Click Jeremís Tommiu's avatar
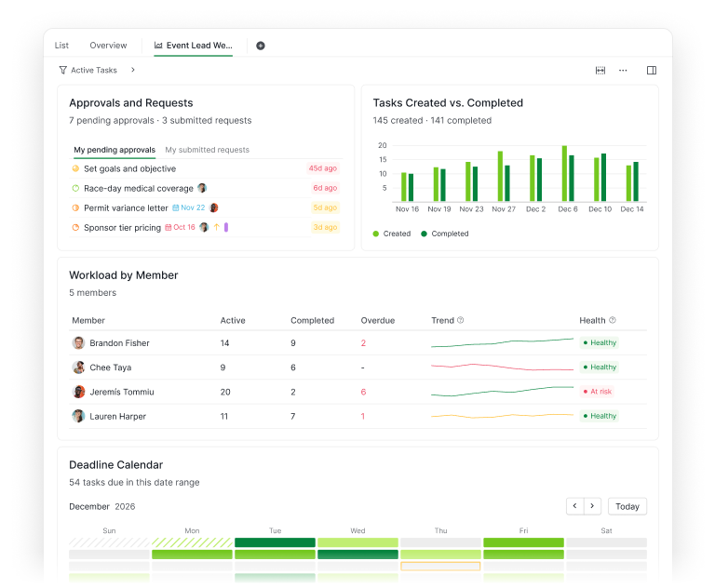 [x=78, y=392]
